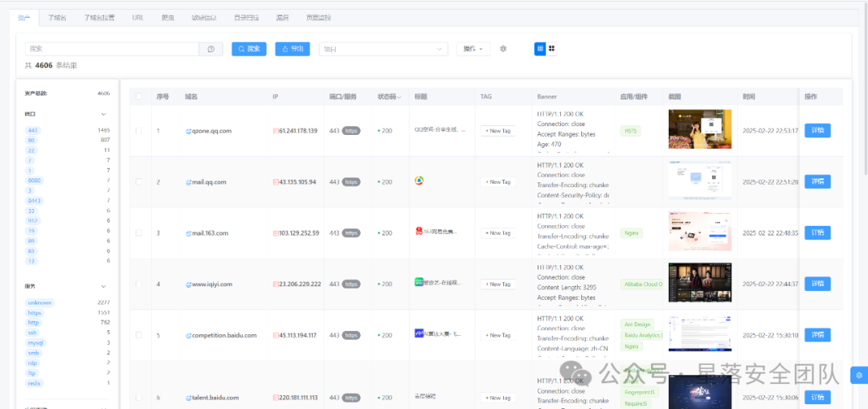Toggle the select-all checkbox in table header
Image resolution: width=868 pixels, height=409 pixels.
coord(139,96)
